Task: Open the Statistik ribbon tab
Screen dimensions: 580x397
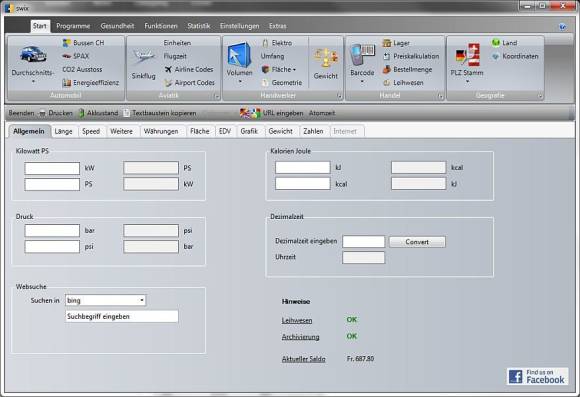Action: [199, 26]
